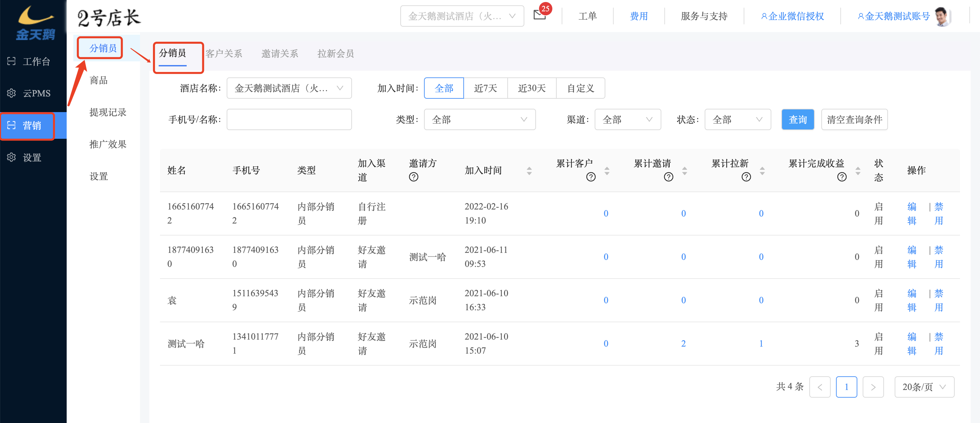This screenshot has width=980, height=423.
Task: Click 禁用 for row 袁
Action: [x=939, y=300]
